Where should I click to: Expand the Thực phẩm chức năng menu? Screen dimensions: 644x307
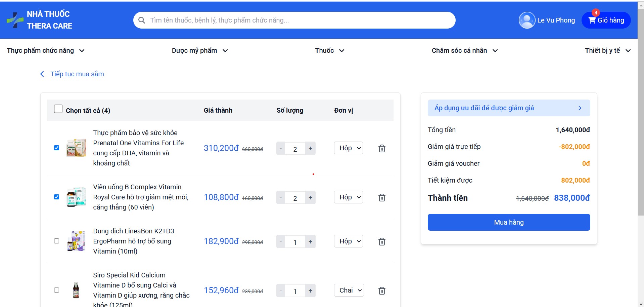pos(46,50)
